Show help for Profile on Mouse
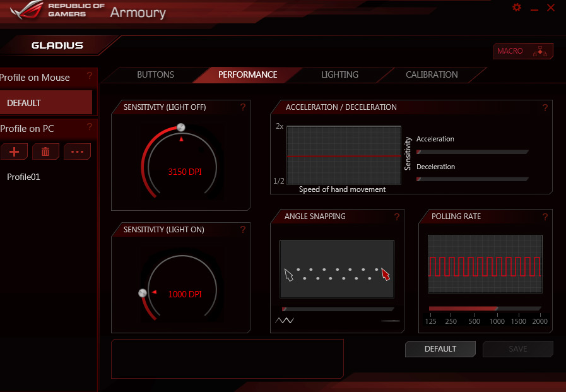This screenshot has width=566, height=392. point(90,76)
